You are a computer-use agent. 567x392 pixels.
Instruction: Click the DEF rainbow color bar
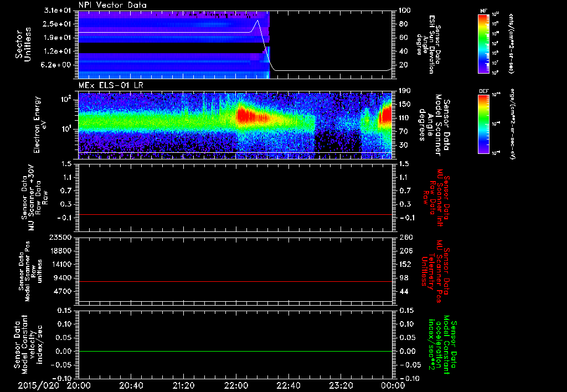[x=483, y=124]
